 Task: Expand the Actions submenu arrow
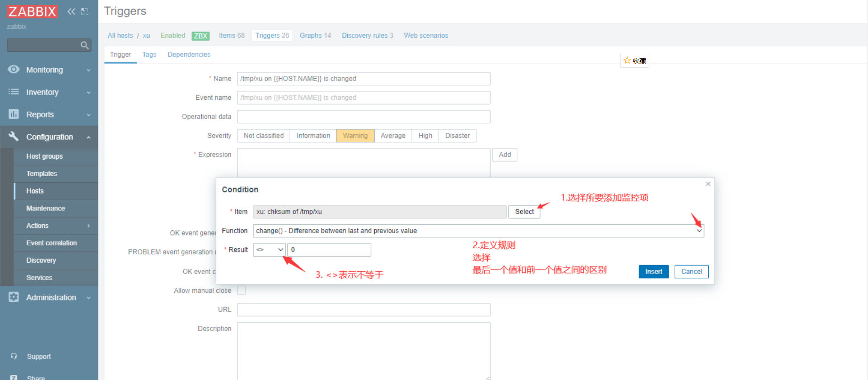tap(89, 226)
